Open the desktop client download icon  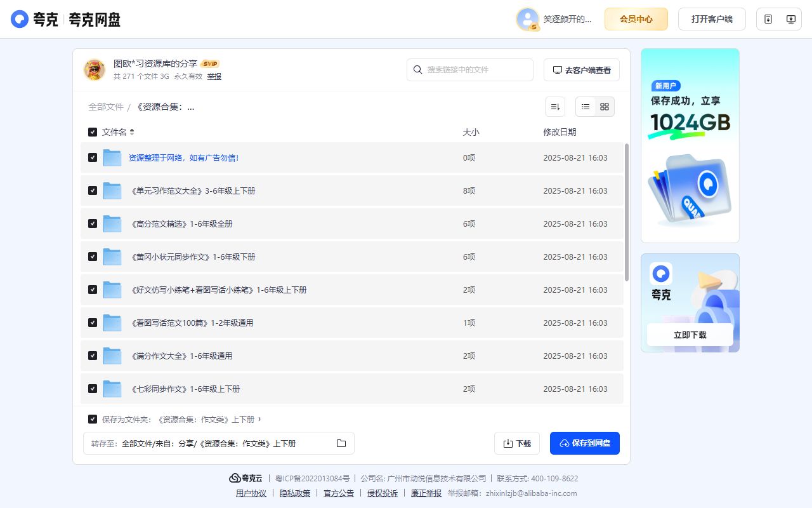click(x=790, y=19)
